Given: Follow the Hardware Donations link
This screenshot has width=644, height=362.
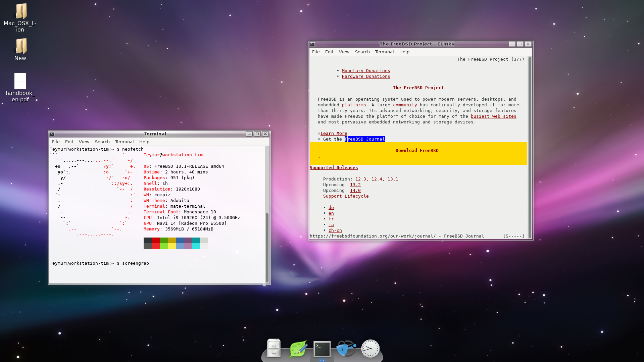Looking at the screenshot, I should click(366, 76).
